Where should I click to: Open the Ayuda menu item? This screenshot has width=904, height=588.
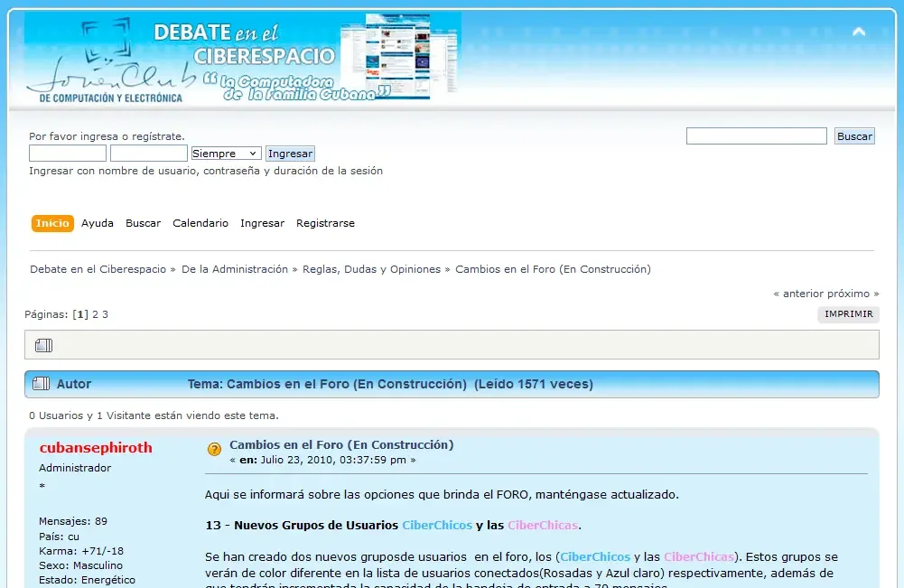(x=98, y=223)
